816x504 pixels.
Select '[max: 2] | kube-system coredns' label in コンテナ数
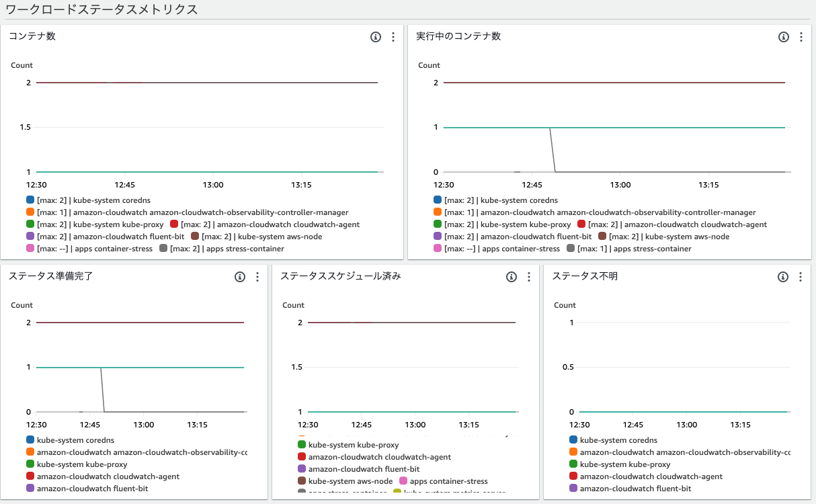(93, 200)
